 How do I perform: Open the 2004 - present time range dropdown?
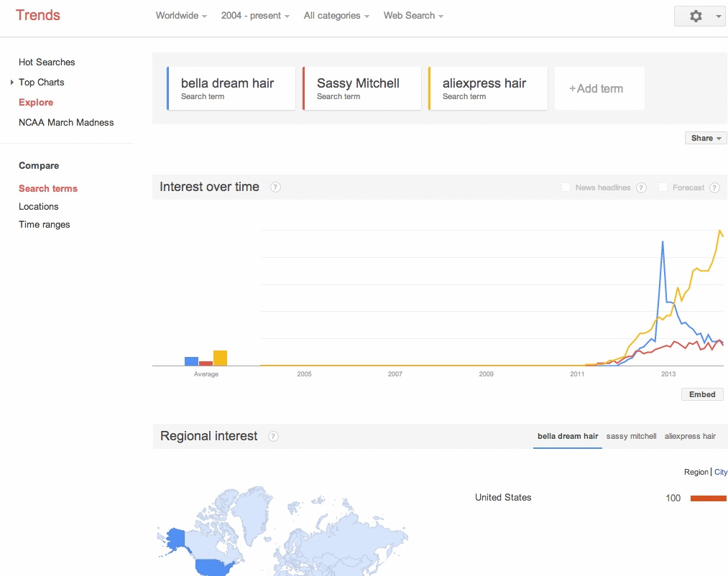point(255,16)
